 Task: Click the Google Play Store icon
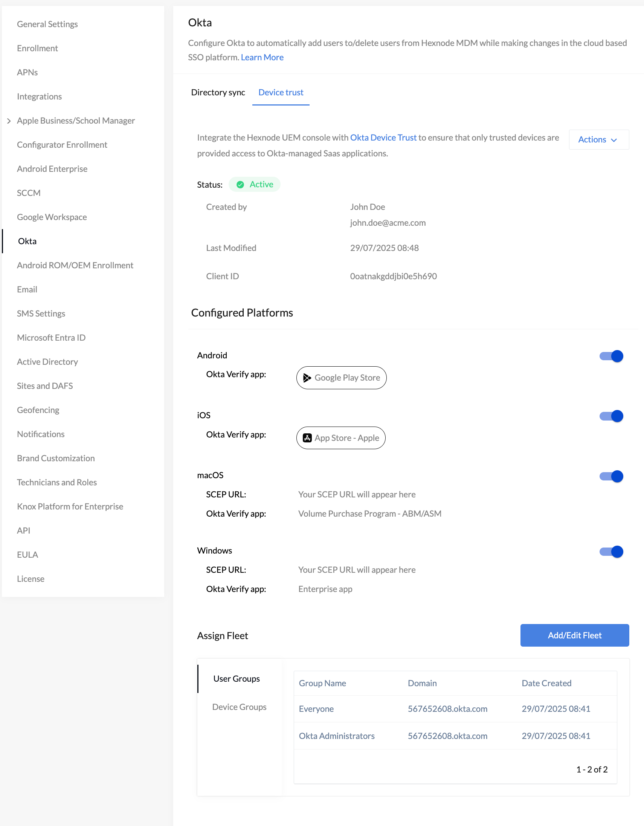coord(307,378)
